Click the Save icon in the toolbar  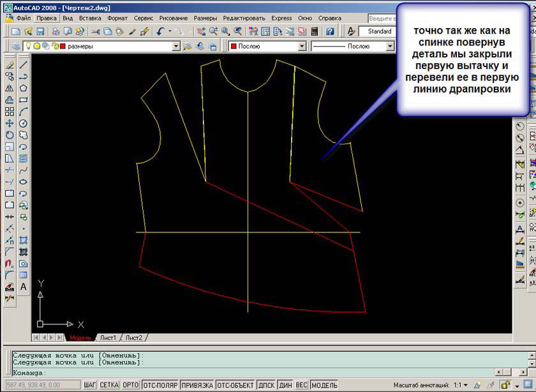tap(41, 31)
